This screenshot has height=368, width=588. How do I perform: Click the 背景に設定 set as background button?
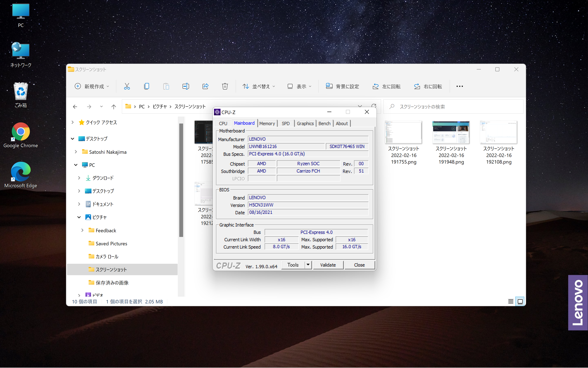coord(343,86)
